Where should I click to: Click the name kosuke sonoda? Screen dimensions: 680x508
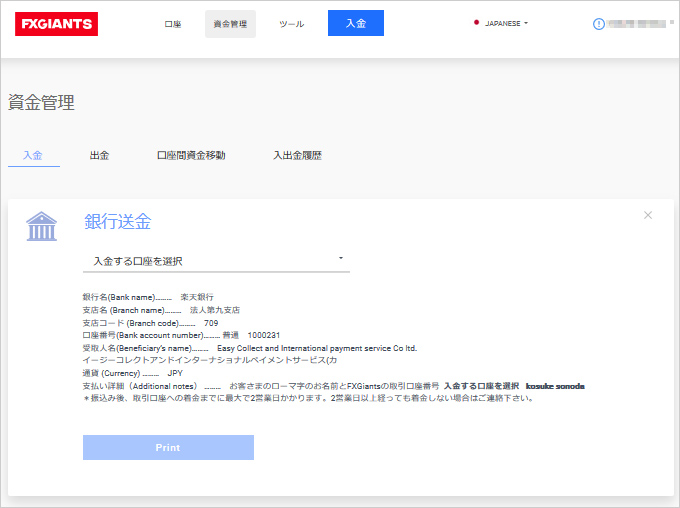click(x=555, y=386)
